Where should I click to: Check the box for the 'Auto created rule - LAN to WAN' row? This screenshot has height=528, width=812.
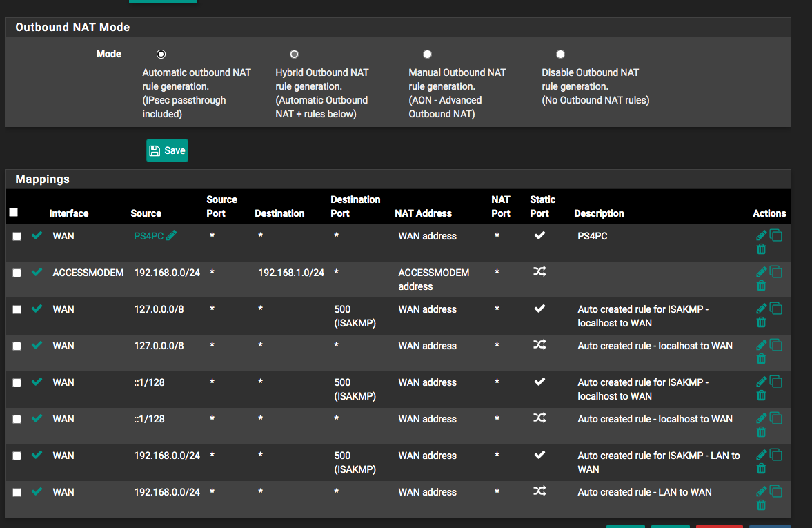[17, 492]
